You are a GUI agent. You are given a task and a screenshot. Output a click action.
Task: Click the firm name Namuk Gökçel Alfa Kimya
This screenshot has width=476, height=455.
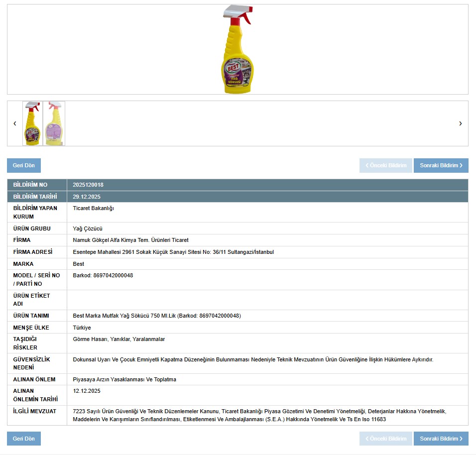pyautogui.click(x=130, y=240)
